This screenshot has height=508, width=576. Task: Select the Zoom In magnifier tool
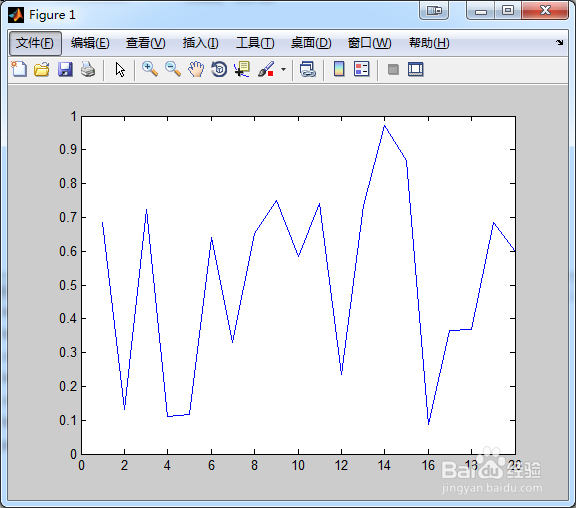coord(150,69)
